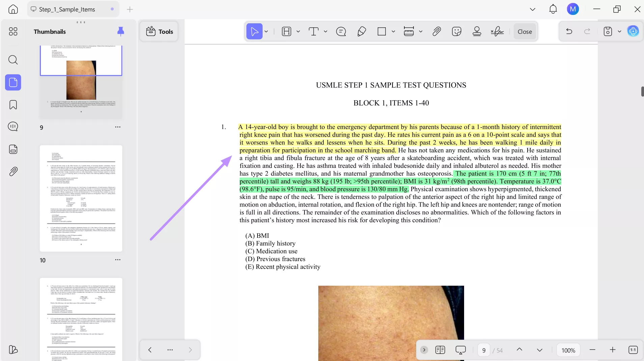The image size is (644, 361).
Task: Expand the selection tool dropdown arrow
Action: pyautogui.click(x=266, y=31)
